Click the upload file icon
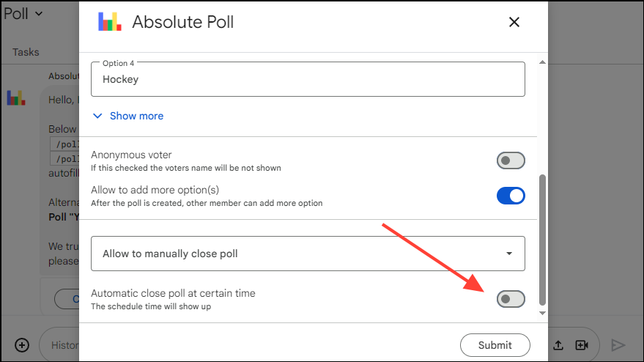 coord(558,345)
